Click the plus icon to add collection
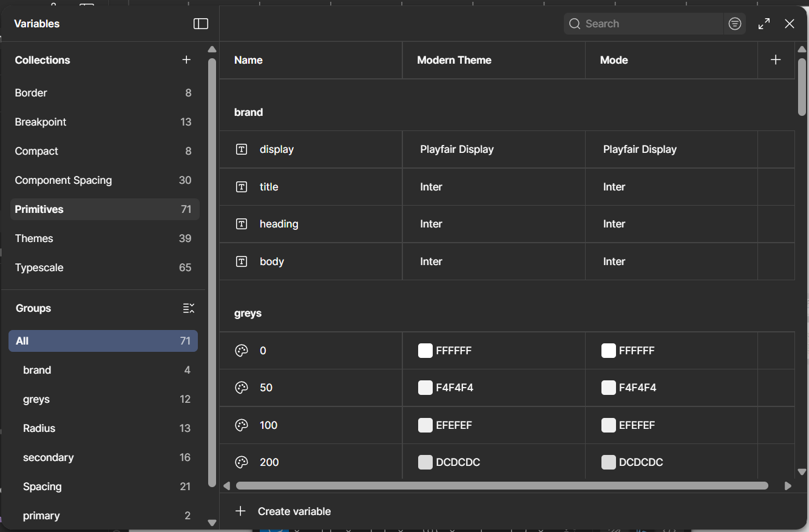This screenshot has height=532, width=809. [x=186, y=59]
